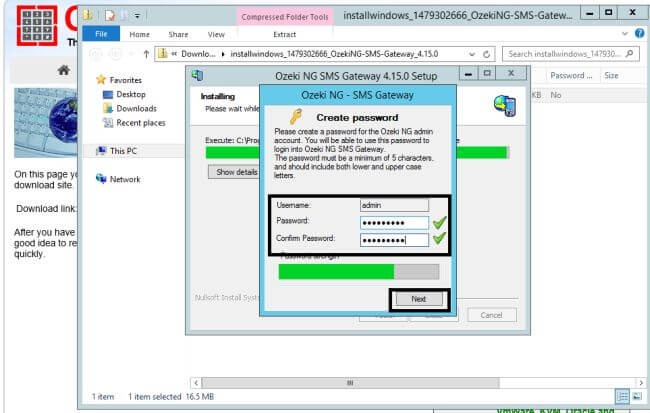Open the View ribbon tab

pyautogui.click(x=216, y=34)
